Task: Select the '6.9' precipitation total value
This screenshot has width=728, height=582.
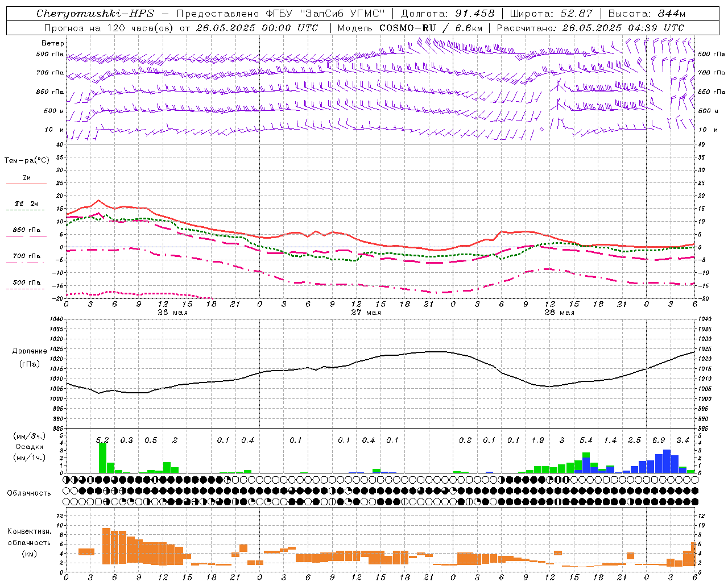Action: click(659, 440)
